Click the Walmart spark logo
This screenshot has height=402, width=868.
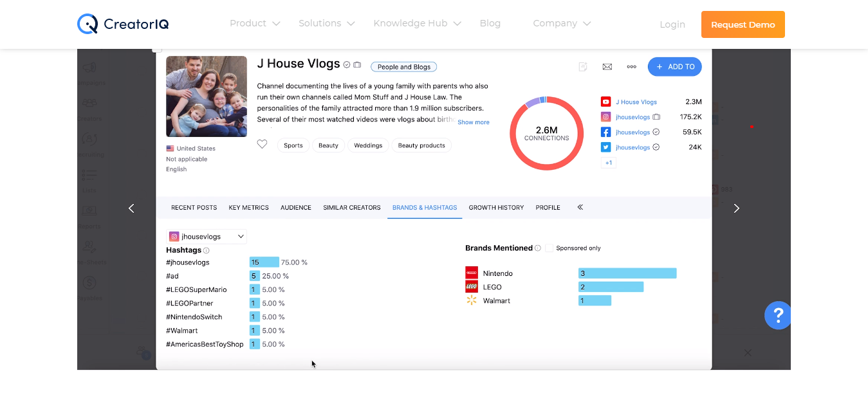[472, 300]
